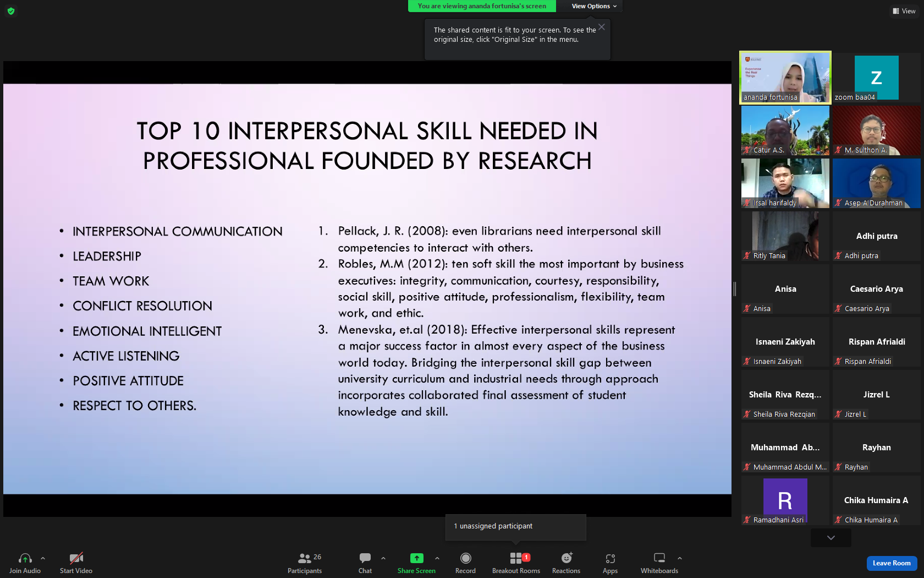Select Catur A.S. video thumbnail
Screen dimensions: 924x578
pos(785,130)
